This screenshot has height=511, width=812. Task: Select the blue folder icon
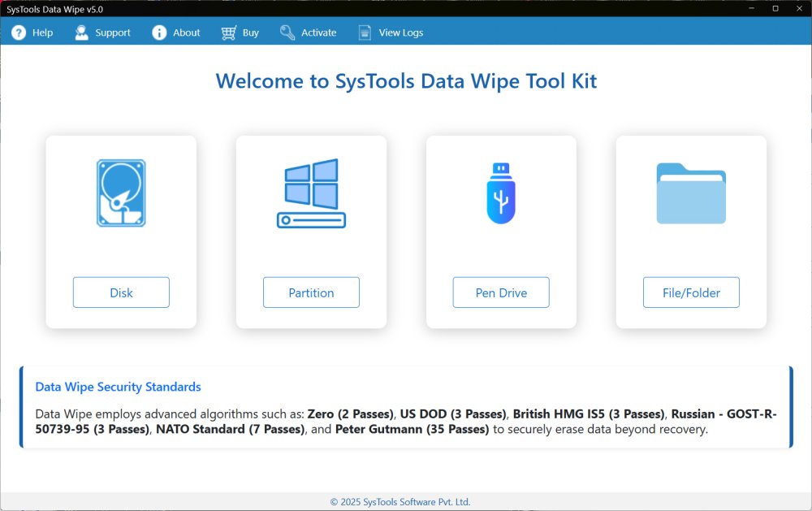point(691,193)
